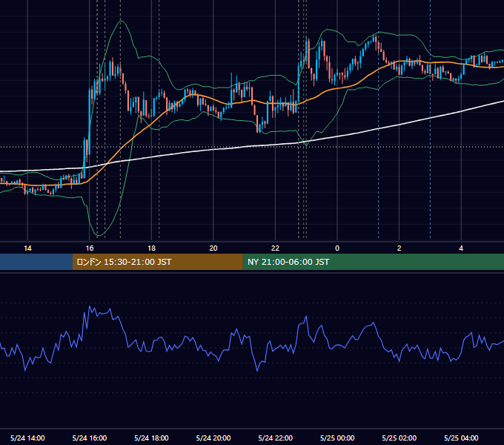504x445 pixels.
Task: Click hour label 20 on upper axis
Action: tap(213, 248)
